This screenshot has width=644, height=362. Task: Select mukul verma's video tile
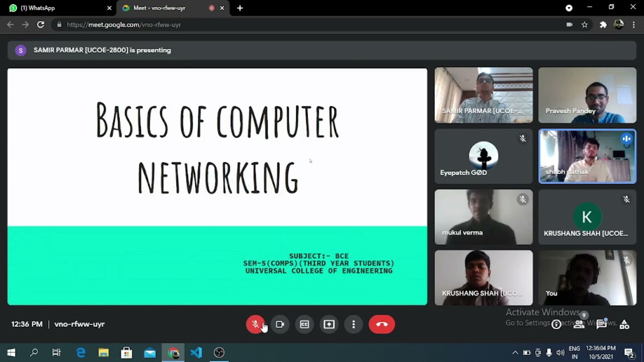point(484,217)
